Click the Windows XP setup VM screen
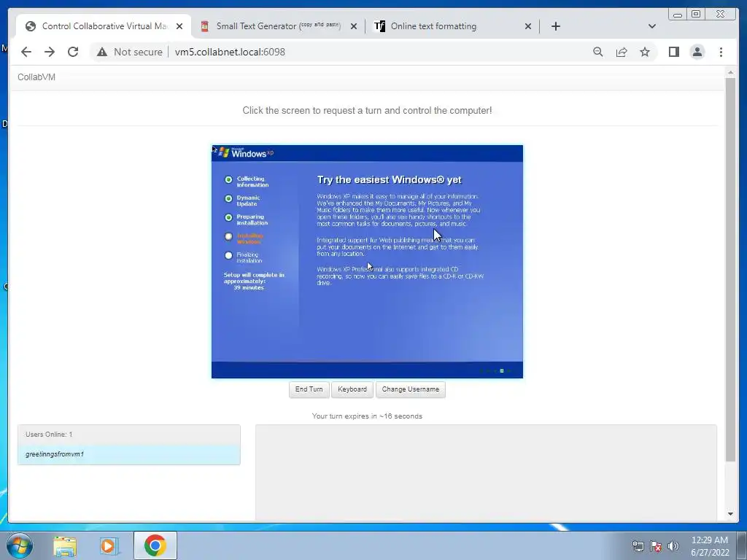The width and height of the screenshot is (747, 560). [368, 262]
